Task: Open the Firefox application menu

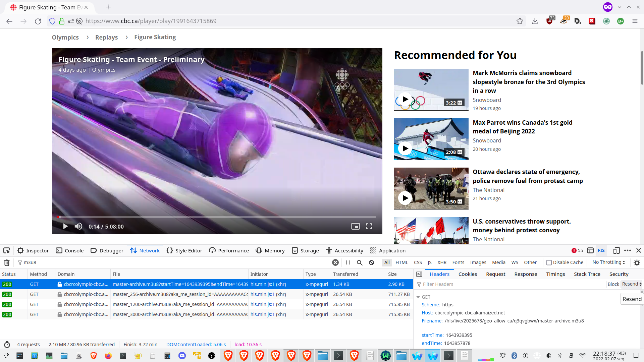Action: coord(635,21)
